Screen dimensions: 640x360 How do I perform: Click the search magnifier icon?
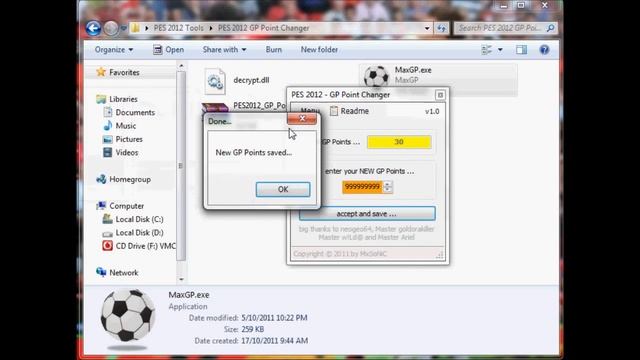point(551,28)
